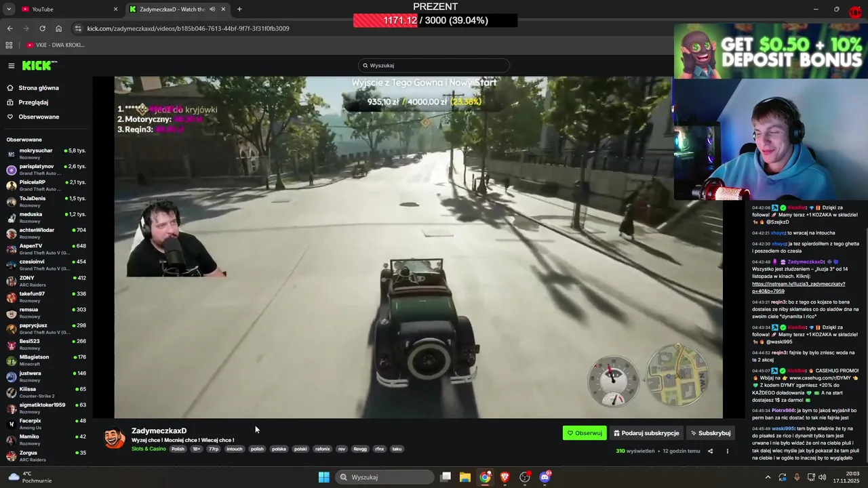The height and width of the screenshot is (488, 868).
Task: Open mokrysuchar channel in followed list
Action: (46, 154)
